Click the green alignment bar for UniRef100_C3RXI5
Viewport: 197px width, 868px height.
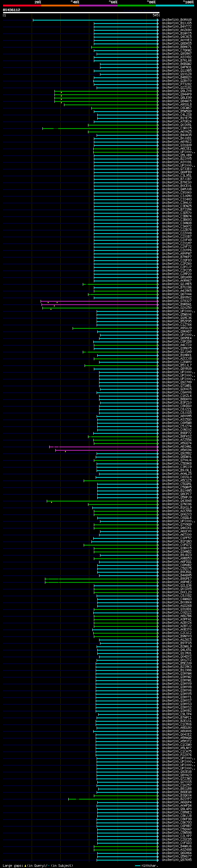tap(101, 128)
